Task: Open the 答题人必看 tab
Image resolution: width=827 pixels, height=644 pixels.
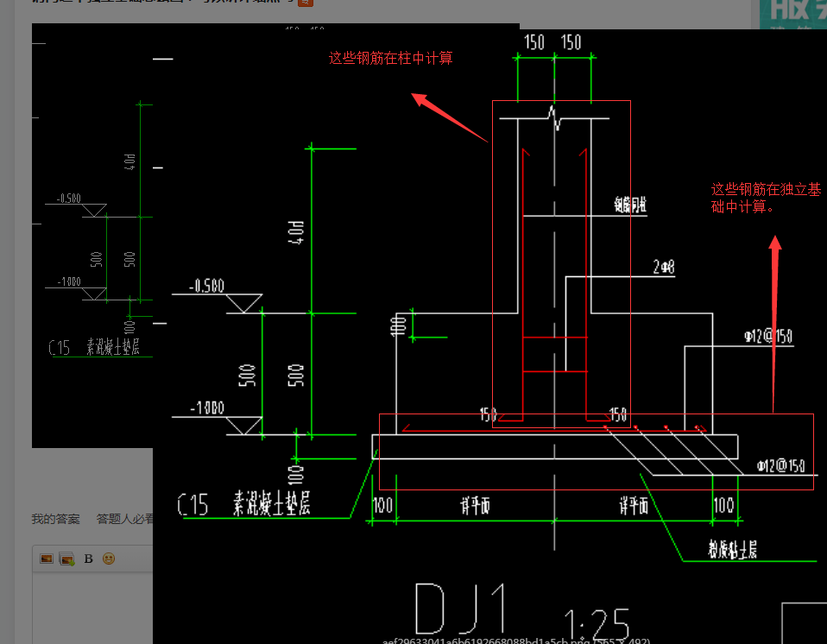Action: coord(124,519)
